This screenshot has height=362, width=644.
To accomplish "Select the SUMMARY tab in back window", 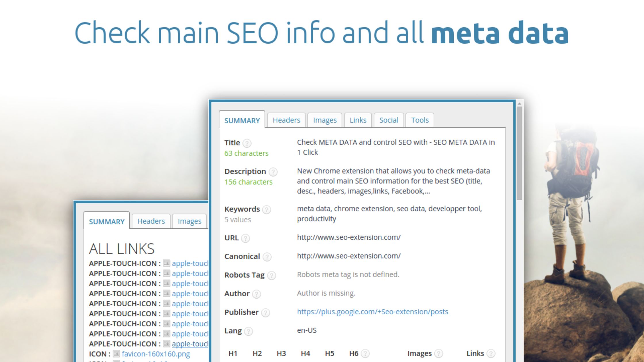I will pos(107,221).
